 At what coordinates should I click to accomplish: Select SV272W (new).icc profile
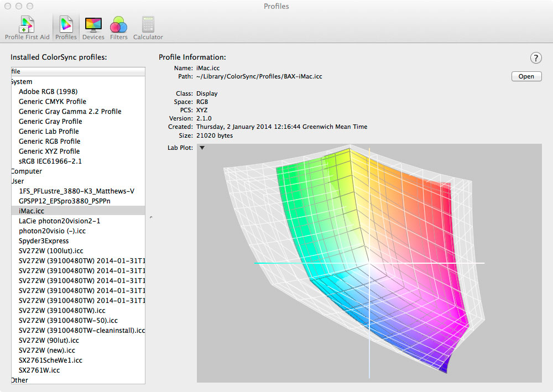point(78,351)
